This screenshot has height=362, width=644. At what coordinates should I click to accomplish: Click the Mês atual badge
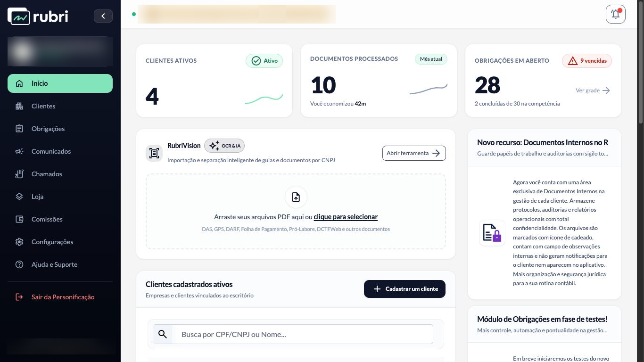[431, 59]
